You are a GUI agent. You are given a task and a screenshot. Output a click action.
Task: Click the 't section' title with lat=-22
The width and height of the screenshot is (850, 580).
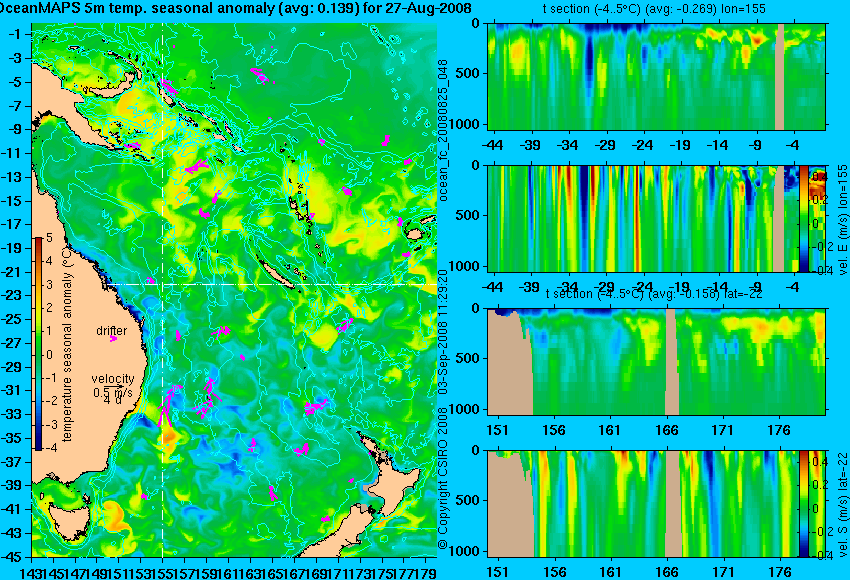coord(654,294)
